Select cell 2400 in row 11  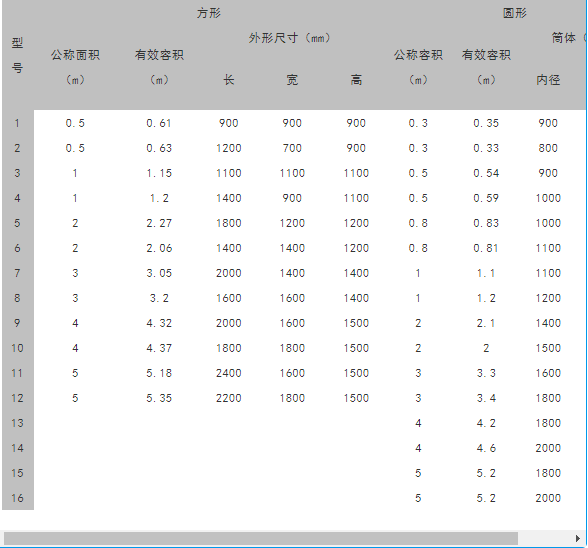point(228,373)
